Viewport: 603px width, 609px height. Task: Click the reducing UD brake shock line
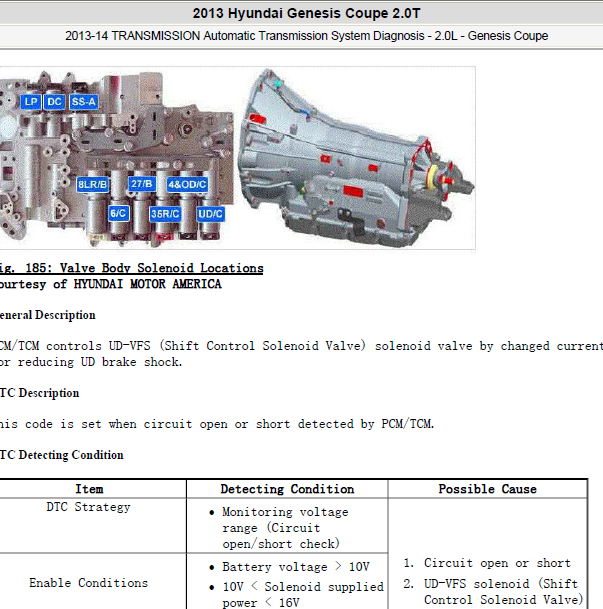[x=91, y=362]
